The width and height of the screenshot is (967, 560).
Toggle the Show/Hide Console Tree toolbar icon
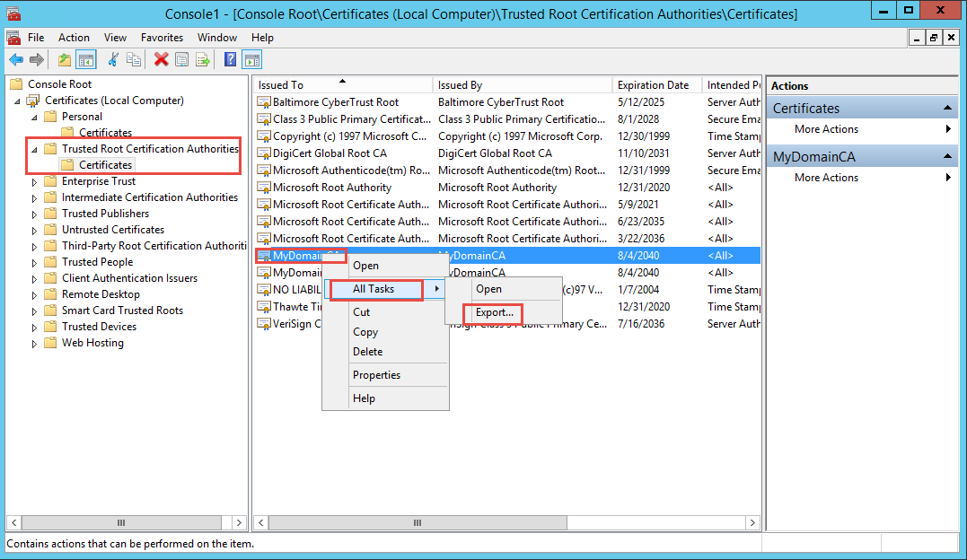point(85,60)
